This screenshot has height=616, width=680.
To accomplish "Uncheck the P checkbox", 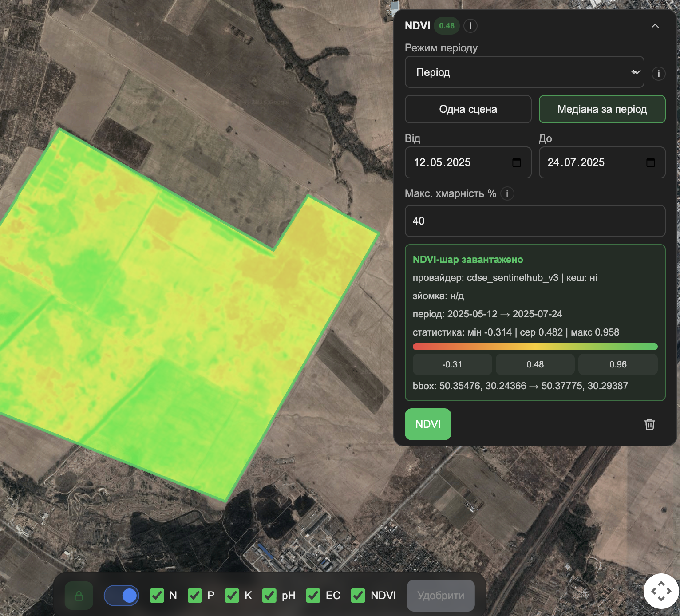I will click(x=194, y=596).
